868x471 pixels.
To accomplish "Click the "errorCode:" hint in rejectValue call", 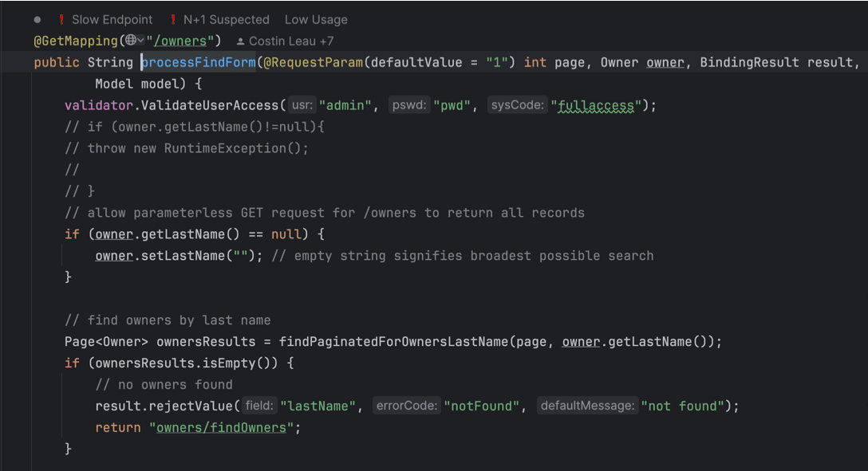I will click(407, 406).
